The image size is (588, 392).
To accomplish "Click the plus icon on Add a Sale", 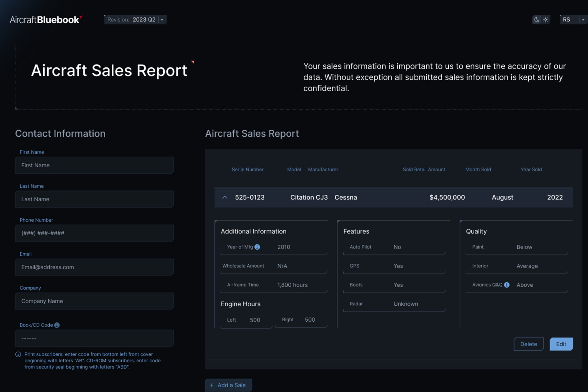I will click(x=211, y=385).
